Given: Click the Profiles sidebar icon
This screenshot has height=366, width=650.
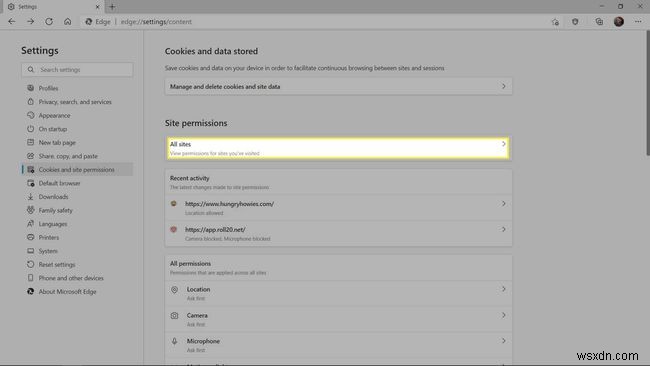Looking at the screenshot, I should (x=30, y=88).
